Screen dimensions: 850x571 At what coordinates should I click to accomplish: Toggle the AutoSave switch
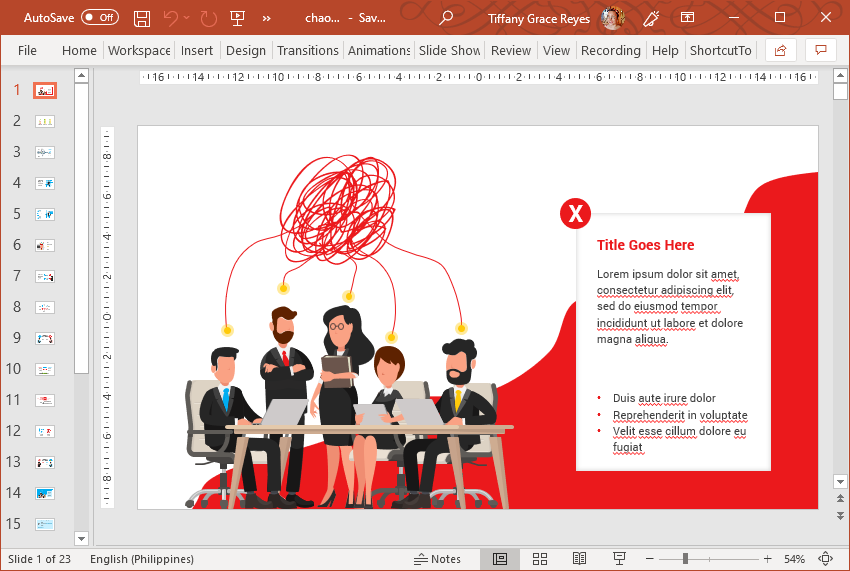[99, 18]
